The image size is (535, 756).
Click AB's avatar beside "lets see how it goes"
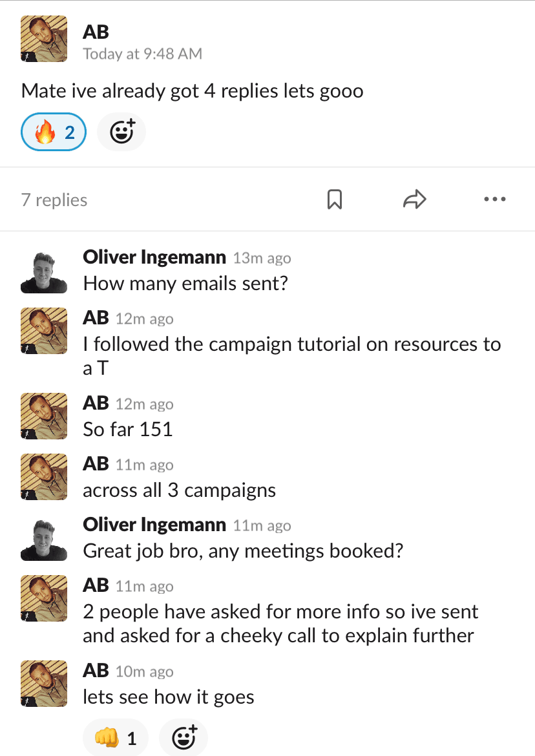tap(44, 684)
